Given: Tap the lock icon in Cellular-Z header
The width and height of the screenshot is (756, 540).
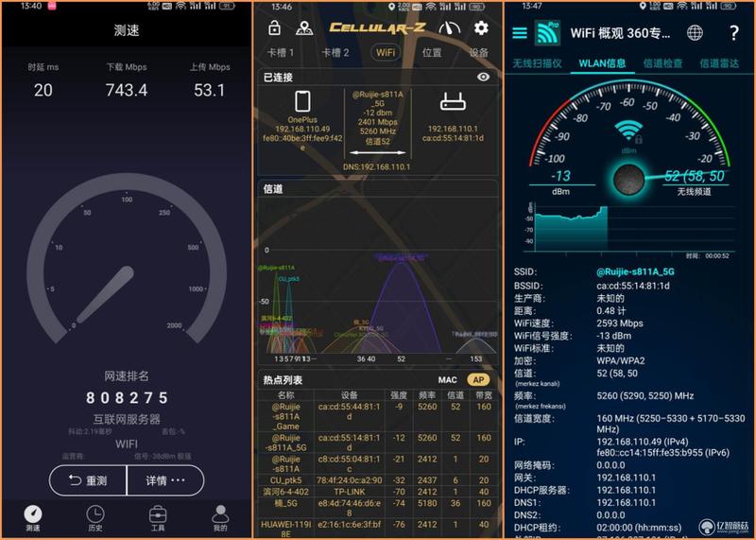Looking at the screenshot, I should point(274,28).
